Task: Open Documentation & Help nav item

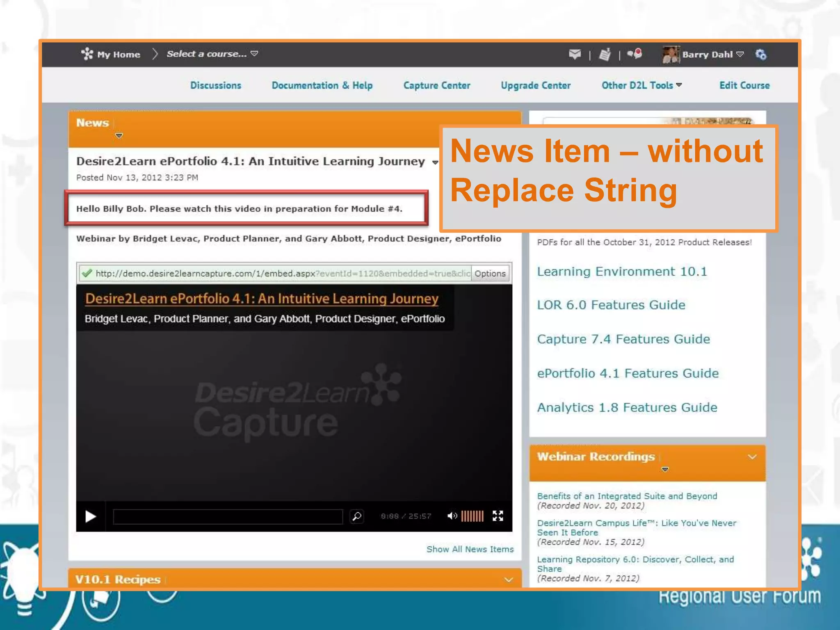Action: coord(322,85)
